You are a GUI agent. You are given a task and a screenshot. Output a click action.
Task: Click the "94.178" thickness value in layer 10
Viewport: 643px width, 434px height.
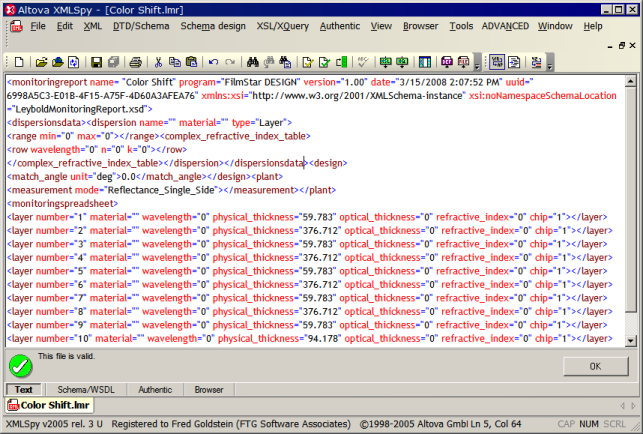coord(323,339)
